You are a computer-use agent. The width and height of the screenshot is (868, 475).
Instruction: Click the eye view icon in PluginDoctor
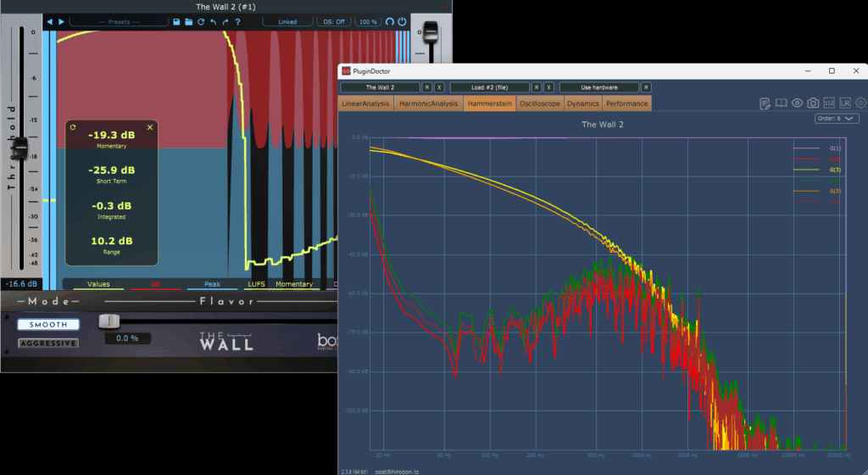click(x=797, y=103)
